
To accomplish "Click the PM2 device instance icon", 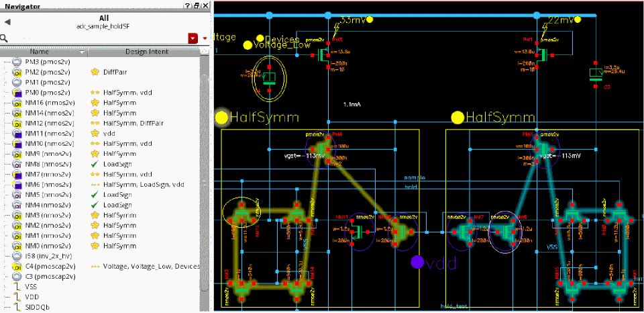I will [17, 71].
